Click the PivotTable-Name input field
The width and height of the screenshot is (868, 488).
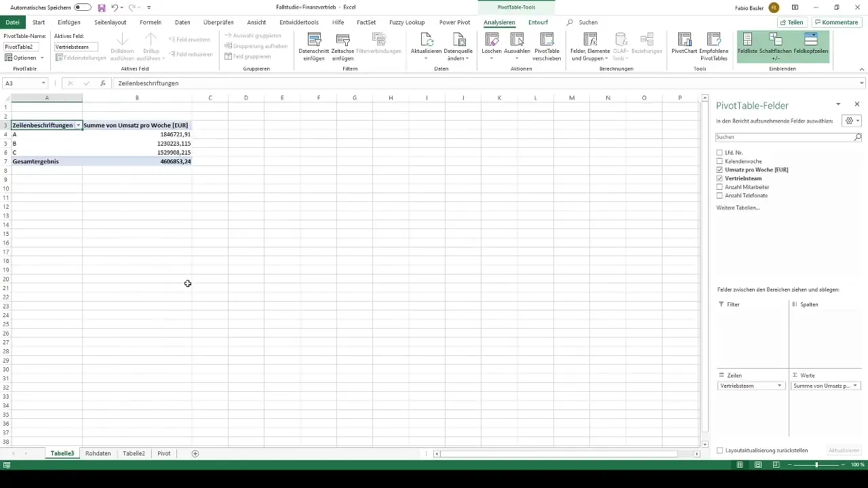(22, 47)
